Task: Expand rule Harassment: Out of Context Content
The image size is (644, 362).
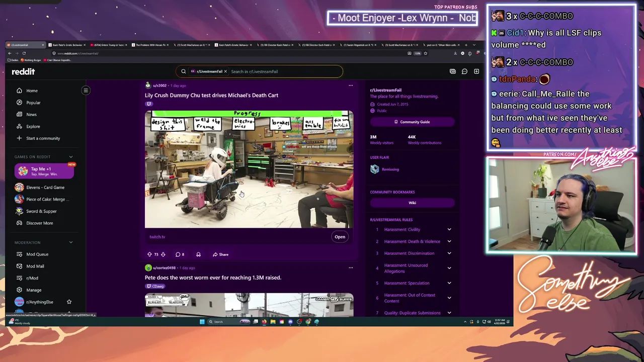Action: click(x=449, y=298)
